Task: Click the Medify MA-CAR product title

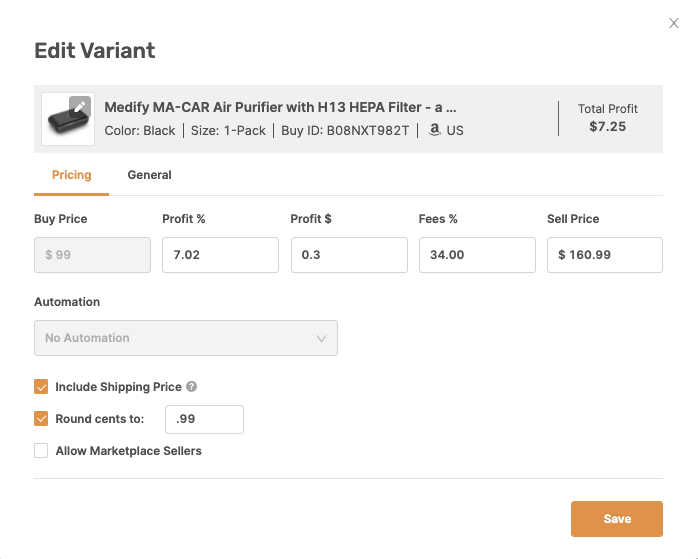Action: [x=280, y=107]
